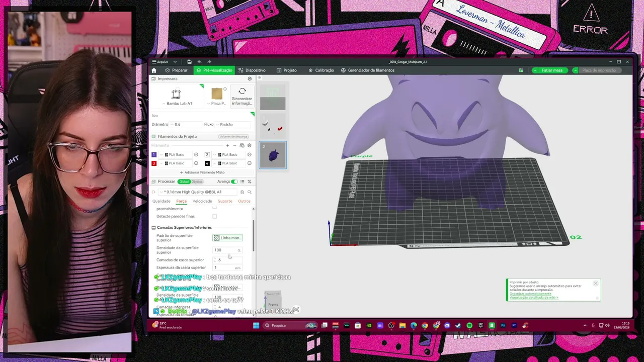
Task: Edit filament 4 preset with circle icon
Action: 249,163
